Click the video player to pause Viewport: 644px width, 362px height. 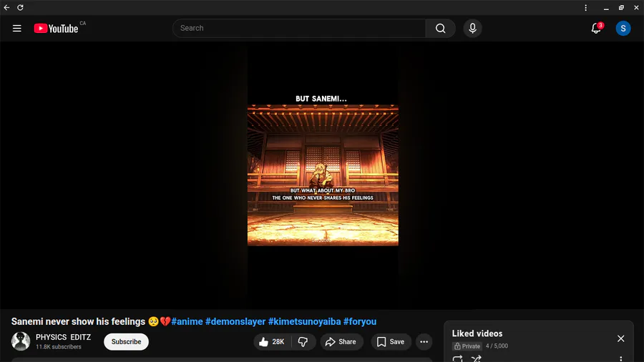pyautogui.click(x=323, y=175)
